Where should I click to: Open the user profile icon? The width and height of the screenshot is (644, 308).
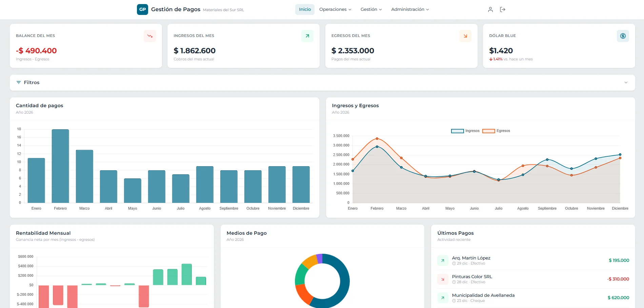[490, 9]
